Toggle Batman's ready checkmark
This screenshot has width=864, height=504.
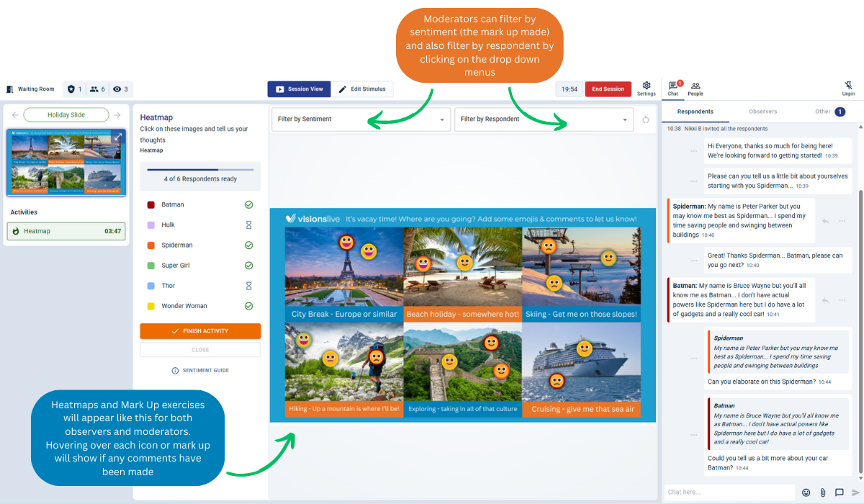click(248, 205)
